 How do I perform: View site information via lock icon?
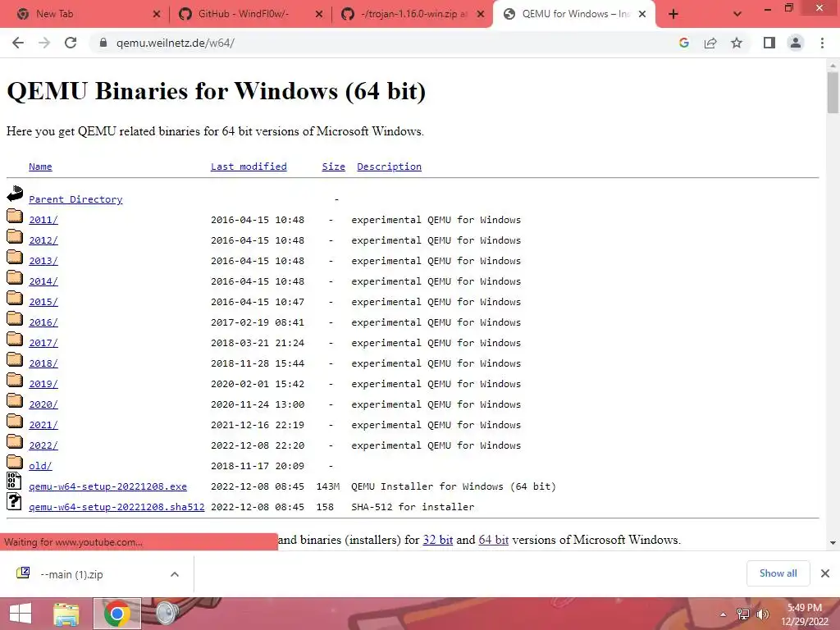coord(103,43)
